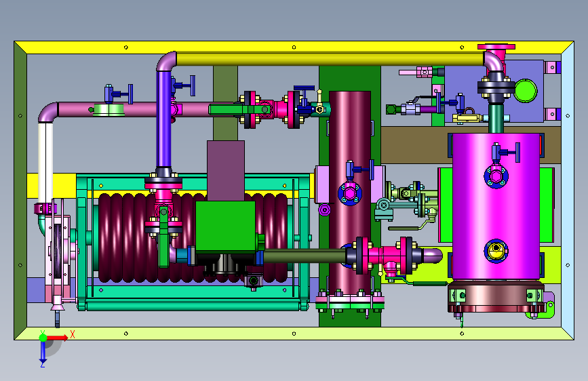The width and height of the screenshot is (588, 381).
Task: Select the pale yellow-green bottom frame beam
Action: (294, 334)
